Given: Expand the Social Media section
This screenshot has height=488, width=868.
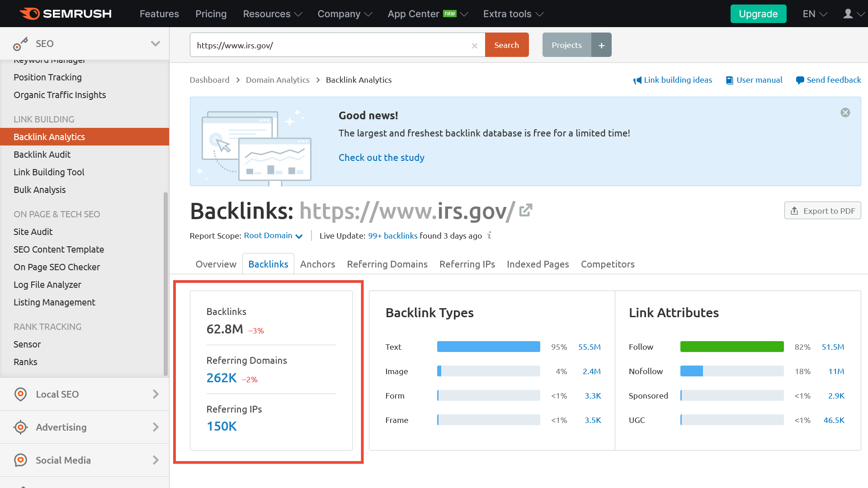Looking at the screenshot, I should click(x=156, y=460).
